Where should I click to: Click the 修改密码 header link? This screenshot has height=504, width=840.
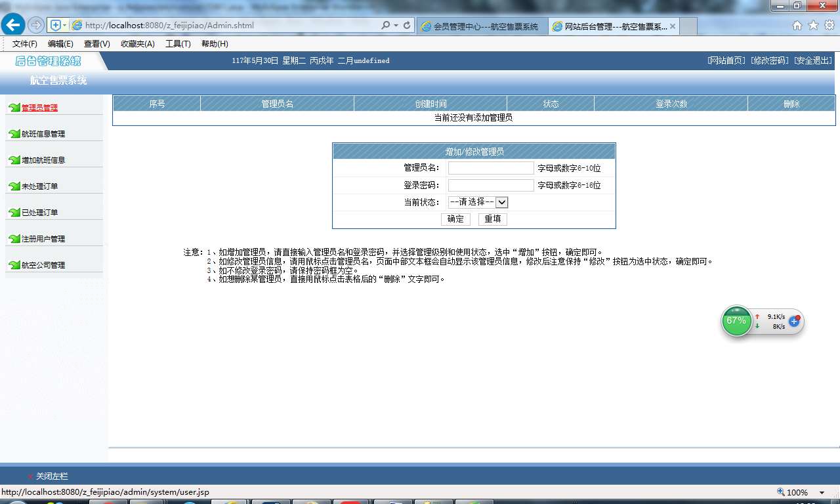[770, 60]
